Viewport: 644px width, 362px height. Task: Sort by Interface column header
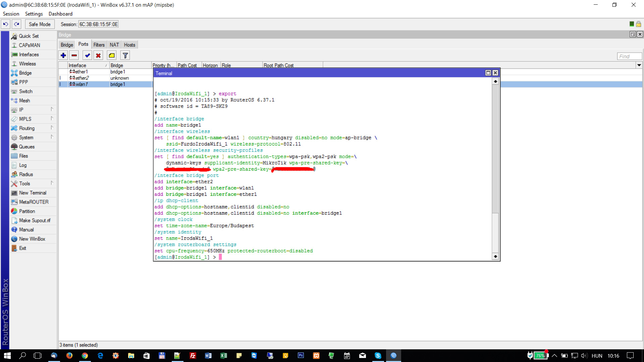88,65
